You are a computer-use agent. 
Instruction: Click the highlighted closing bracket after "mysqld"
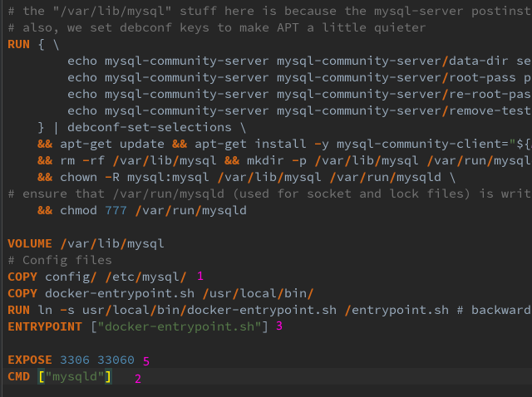(x=108, y=376)
